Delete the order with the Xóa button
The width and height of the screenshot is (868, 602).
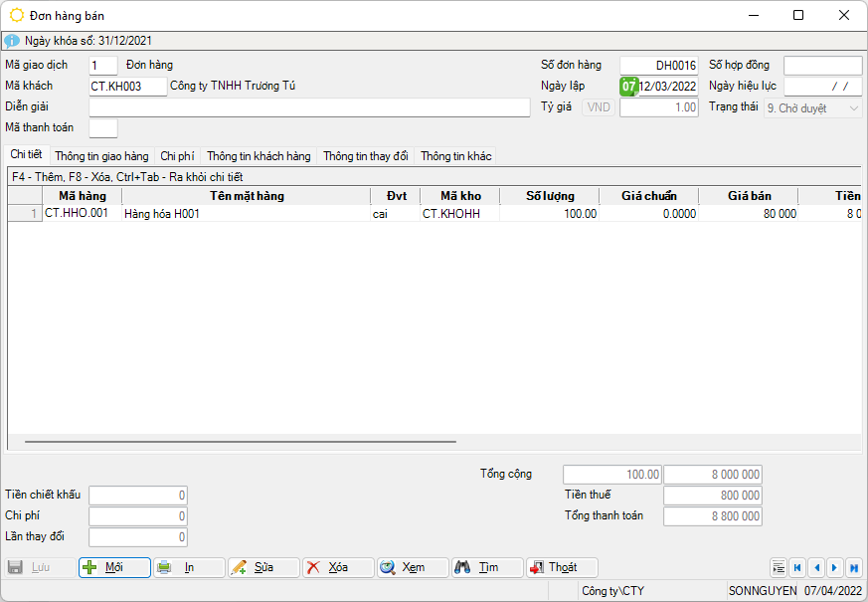click(x=338, y=567)
